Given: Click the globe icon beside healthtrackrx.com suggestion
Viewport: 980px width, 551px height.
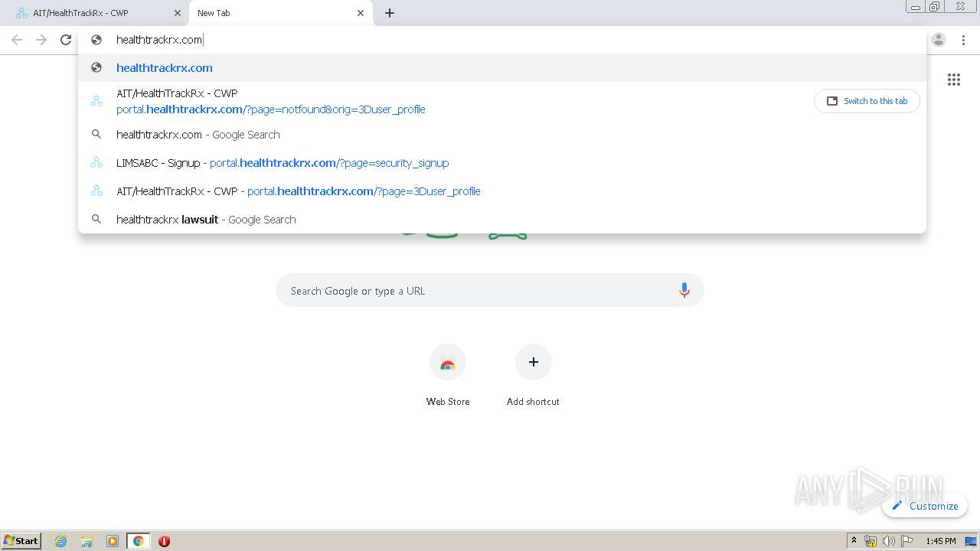Looking at the screenshot, I should (x=96, y=67).
